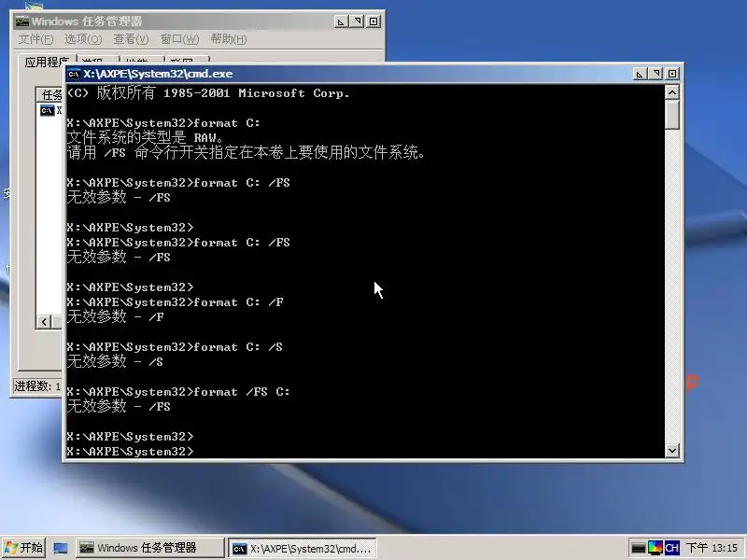Click the 进程数 status bar entry

click(x=37, y=386)
